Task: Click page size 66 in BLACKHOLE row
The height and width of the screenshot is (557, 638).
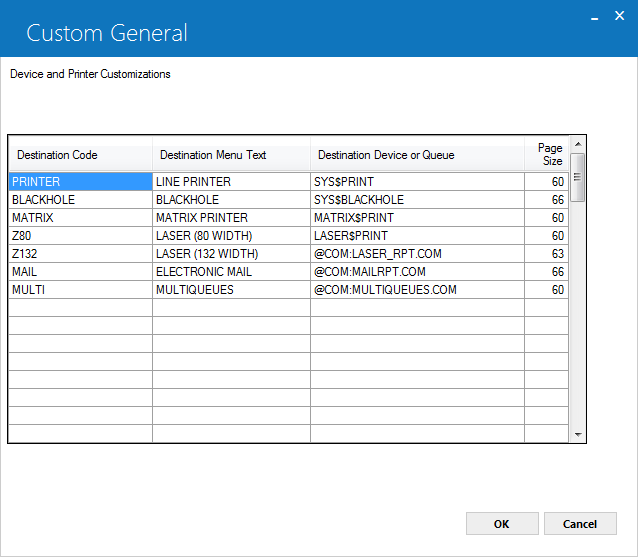Action: point(546,200)
